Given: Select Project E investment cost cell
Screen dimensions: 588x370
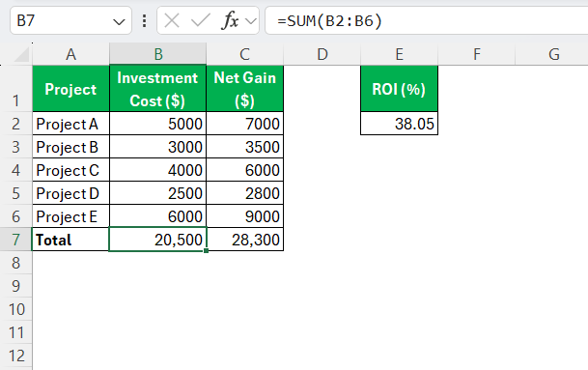Looking at the screenshot, I should (x=158, y=216).
